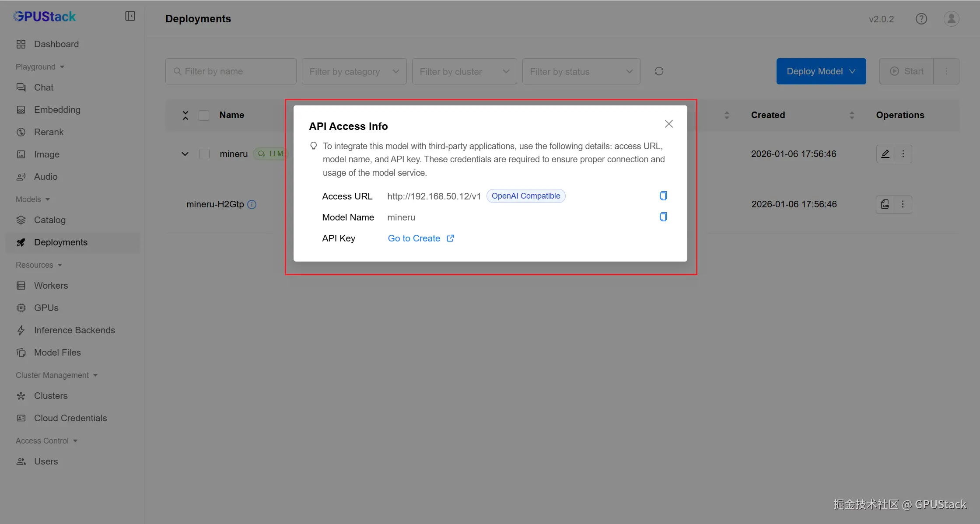This screenshot has width=980, height=524.
Task: View logs for mineru-H2Gtp instance
Action: [x=885, y=204]
